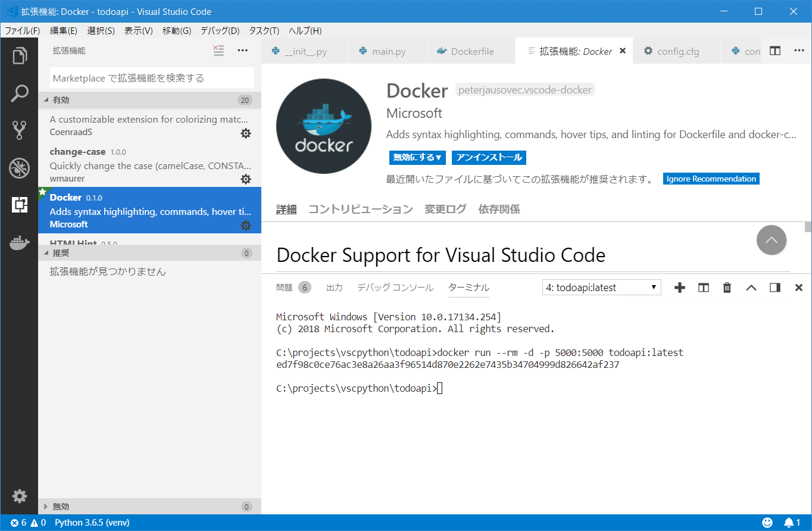Maximize the panel with the square icon

(x=774, y=287)
